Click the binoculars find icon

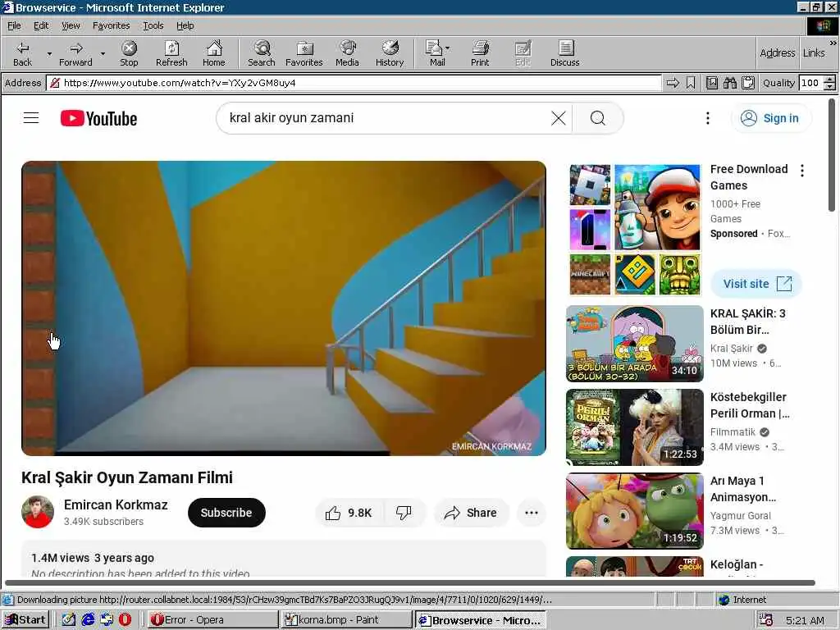[x=729, y=83]
